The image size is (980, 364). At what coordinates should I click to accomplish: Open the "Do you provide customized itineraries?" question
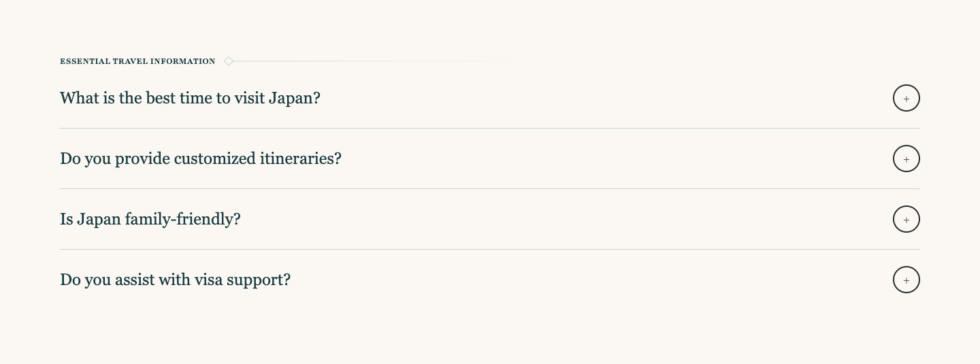click(x=200, y=159)
